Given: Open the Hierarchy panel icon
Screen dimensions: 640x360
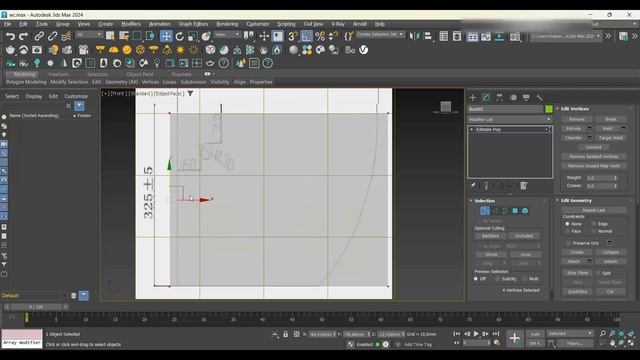Looking at the screenshot, I should click(499, 98).
